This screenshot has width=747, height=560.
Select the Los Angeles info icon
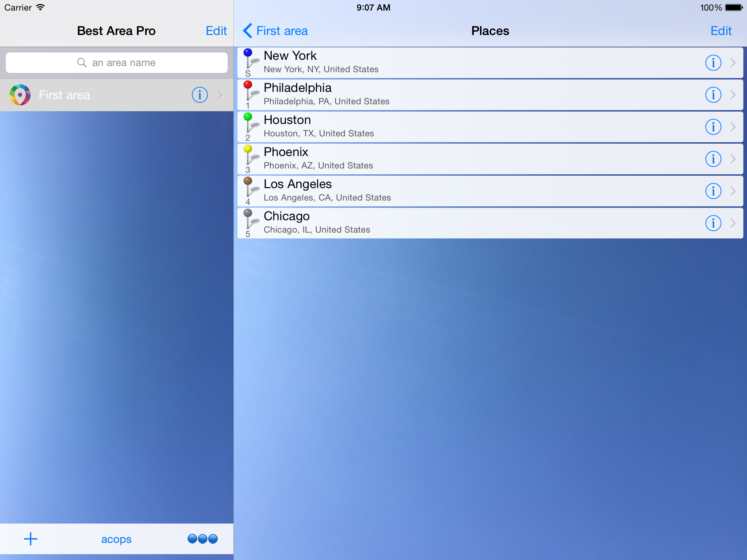(713, 191)
